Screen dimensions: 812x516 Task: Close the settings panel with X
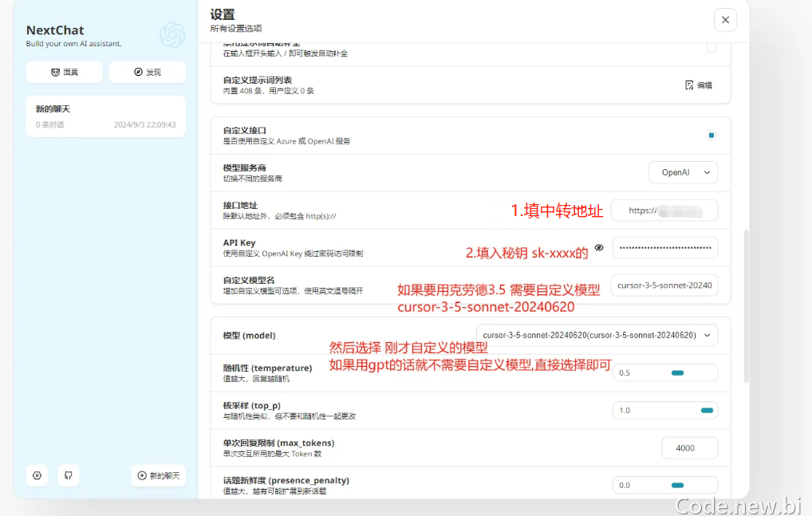pyautogui.click(x=725, y=20)
